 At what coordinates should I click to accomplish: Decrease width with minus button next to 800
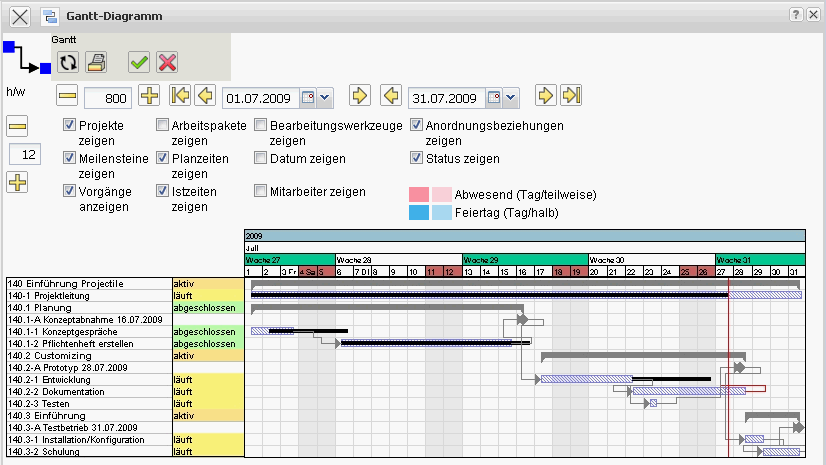click(x=67, y=96)
